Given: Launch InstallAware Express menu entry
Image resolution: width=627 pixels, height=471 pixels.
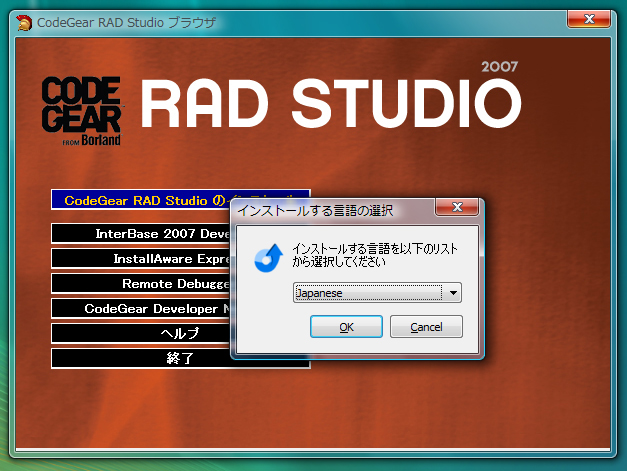Looking at the screenshot, I should tap(141, 258).
